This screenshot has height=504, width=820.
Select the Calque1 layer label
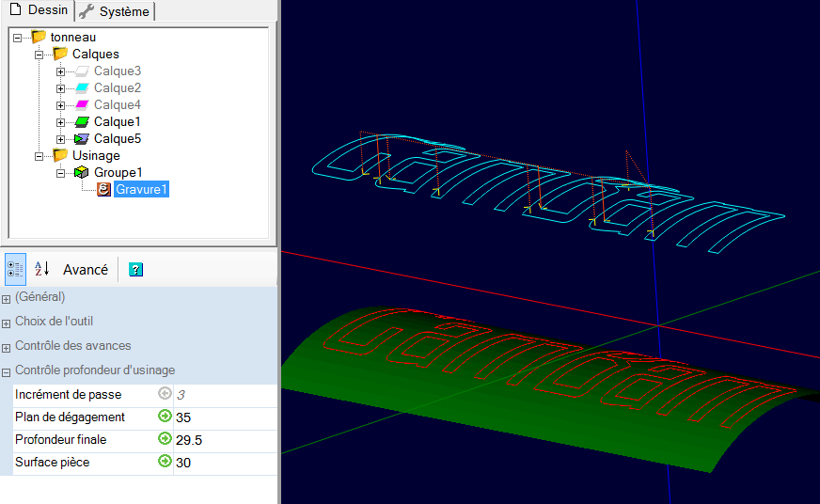click(x=118, y=122)
